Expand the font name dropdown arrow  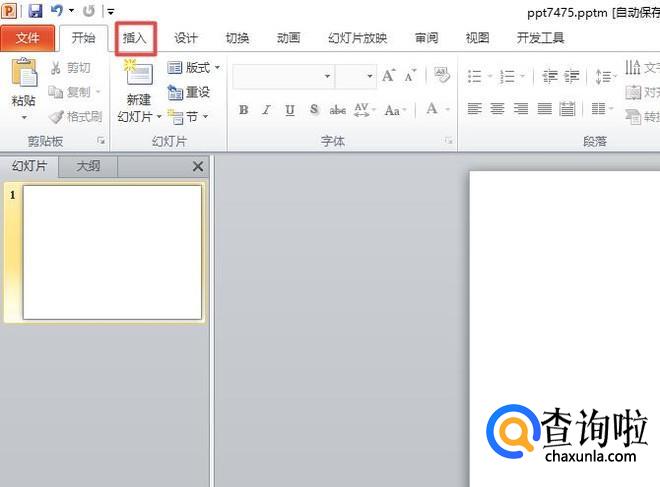coord(327,76)
